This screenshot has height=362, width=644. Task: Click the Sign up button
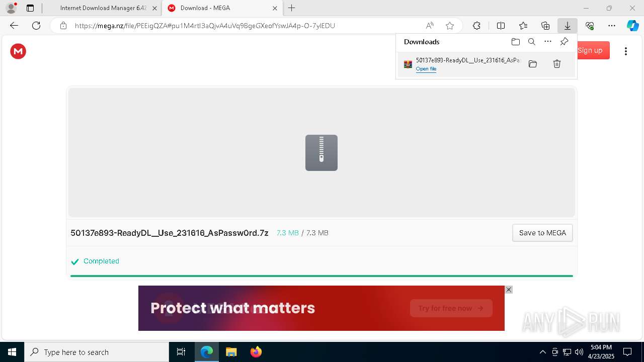click(x=590, y=50)
